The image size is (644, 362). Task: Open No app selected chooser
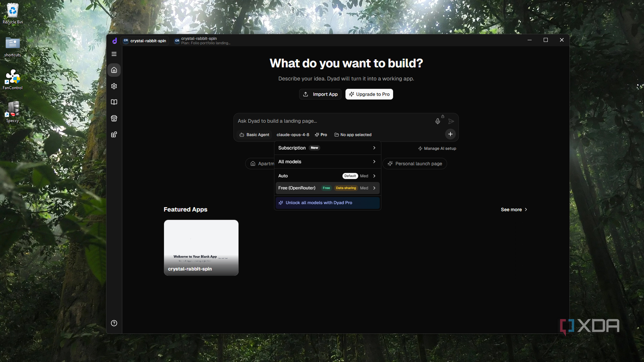point(353,135)
